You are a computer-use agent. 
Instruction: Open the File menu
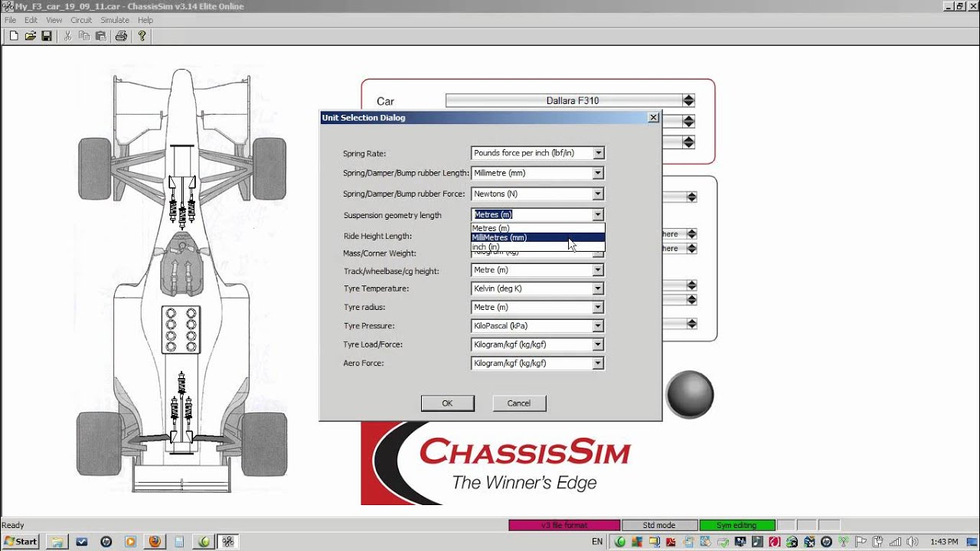point(10,20)
